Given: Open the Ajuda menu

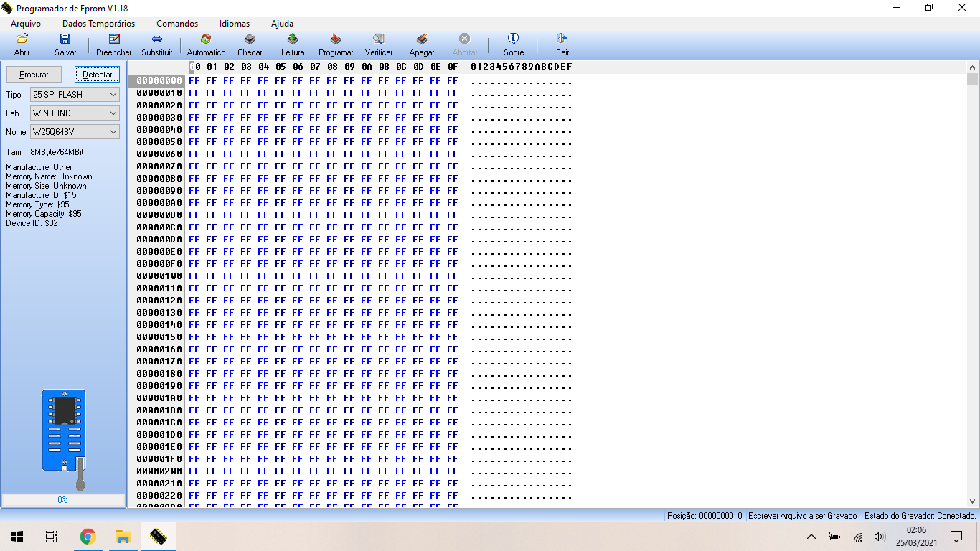Looking at the screenshot, I should [x=282, y=24].
